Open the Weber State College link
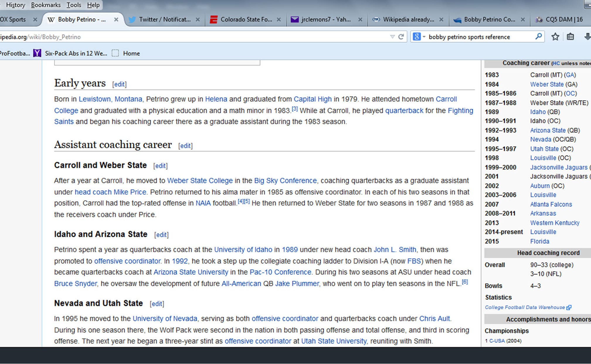Image resolution: width=591 pixels, height=364 pixels. (200, 181)
